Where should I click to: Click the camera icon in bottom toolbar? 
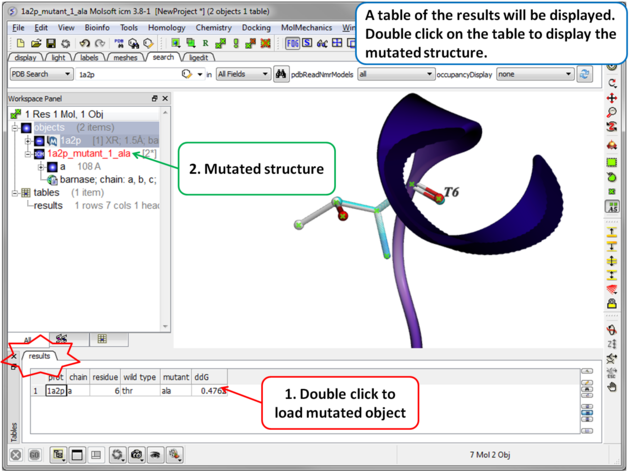[x=137, y=455]
